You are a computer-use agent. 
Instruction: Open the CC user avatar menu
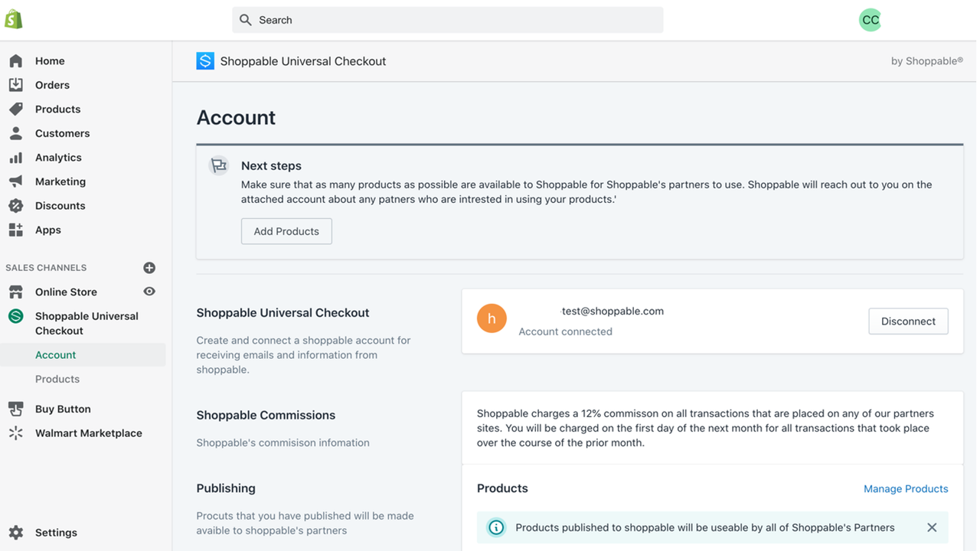pyautogui.click(x=871, y=20)
